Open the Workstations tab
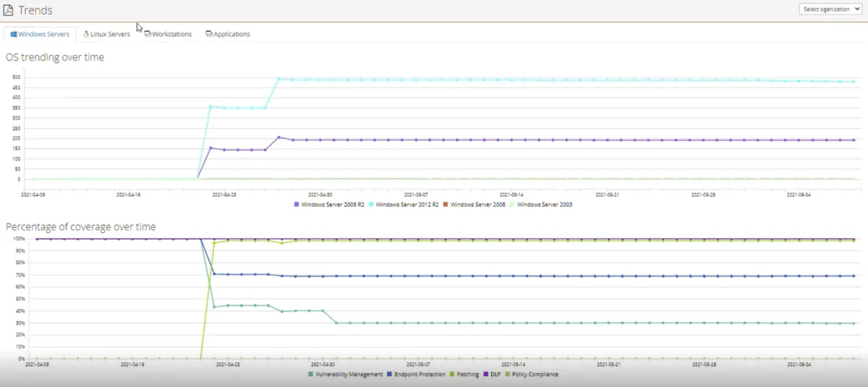 point(168,34)
